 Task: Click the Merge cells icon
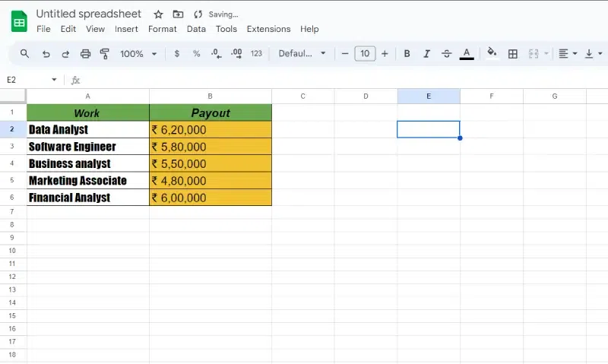[534, 53]
